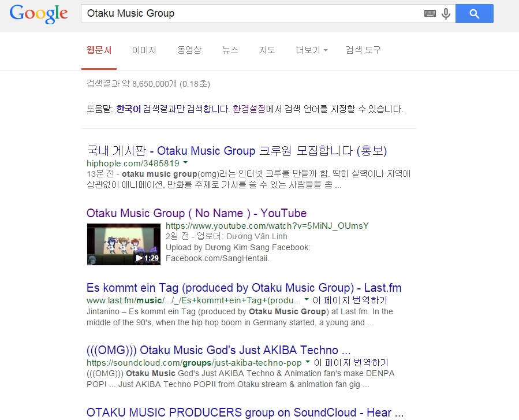Expand dropdown arrow beside last.fm URL
The image size is (519, 420).
coord(306,300)
